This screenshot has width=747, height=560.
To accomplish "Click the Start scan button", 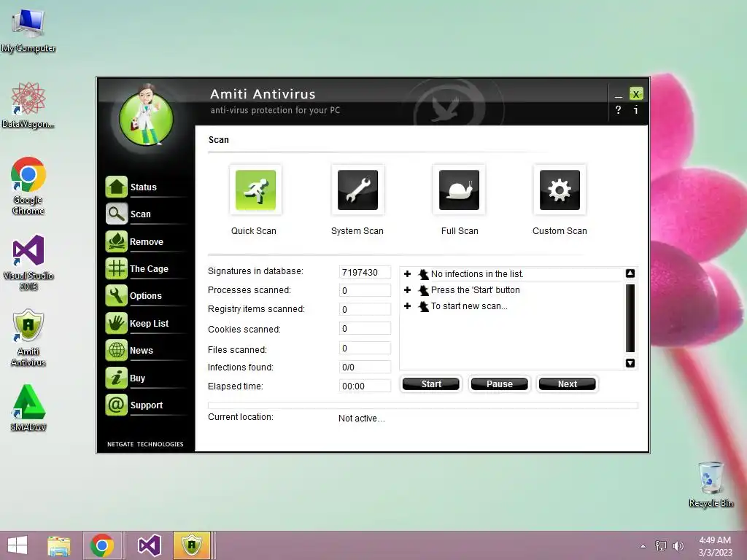I will click(431, 384).
